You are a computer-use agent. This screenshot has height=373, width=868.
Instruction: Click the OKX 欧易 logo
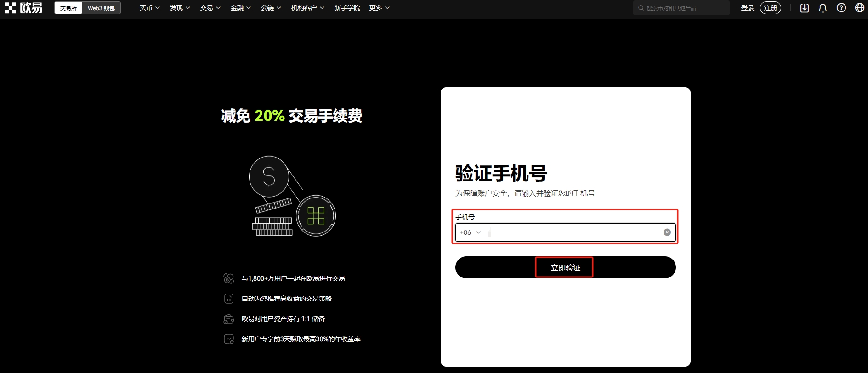coord(23,8)
